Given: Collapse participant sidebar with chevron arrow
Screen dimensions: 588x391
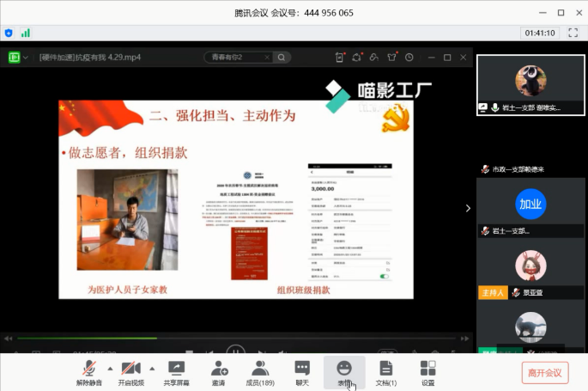Looking at the screenshot, I should (468, 208).
